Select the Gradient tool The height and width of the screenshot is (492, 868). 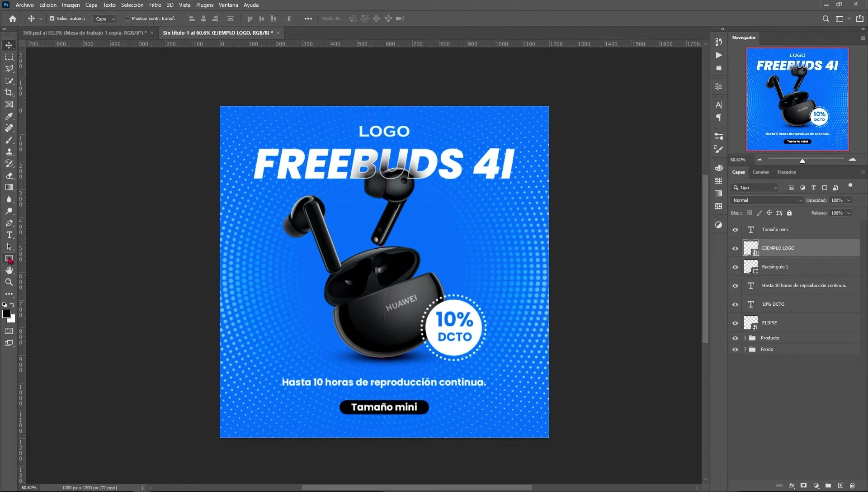tap(9, 187)
